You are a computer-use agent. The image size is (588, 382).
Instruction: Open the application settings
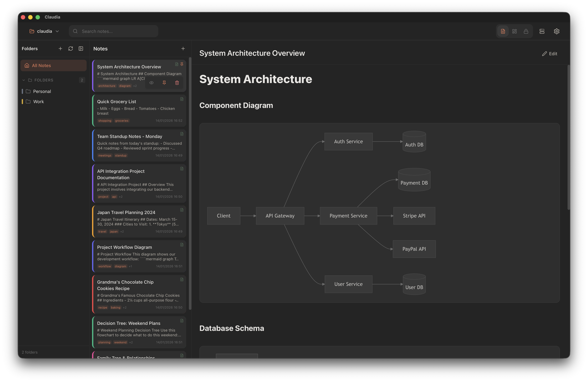click(557, 31)
